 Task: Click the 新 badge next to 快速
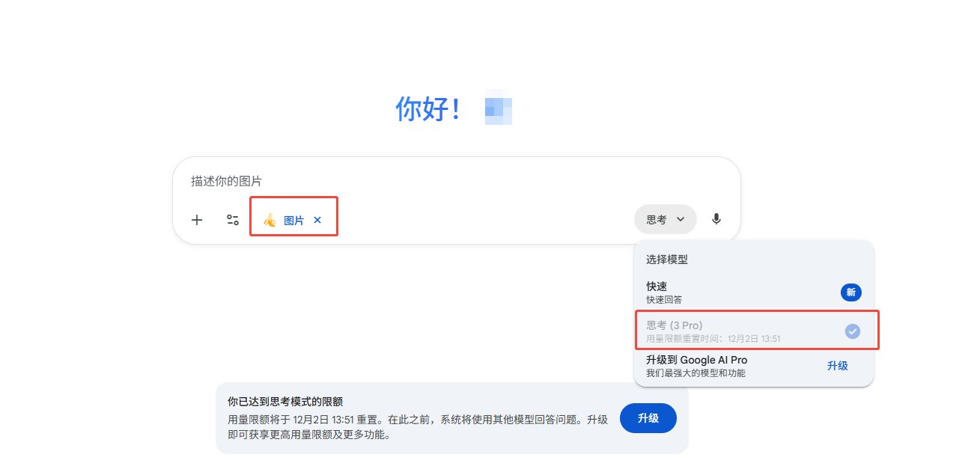pos(850,292)
